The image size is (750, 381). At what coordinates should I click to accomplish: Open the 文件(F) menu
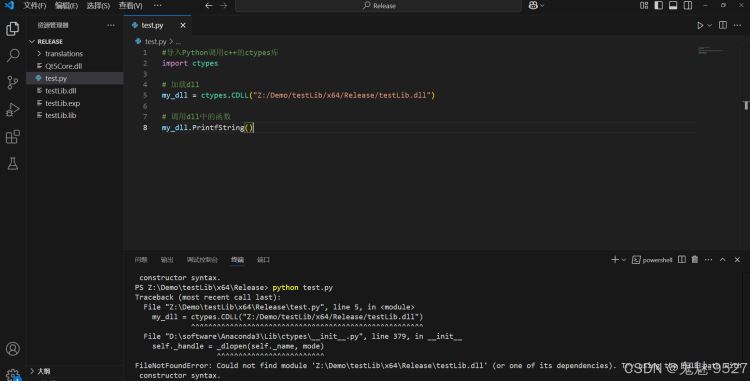click(35, 6)
